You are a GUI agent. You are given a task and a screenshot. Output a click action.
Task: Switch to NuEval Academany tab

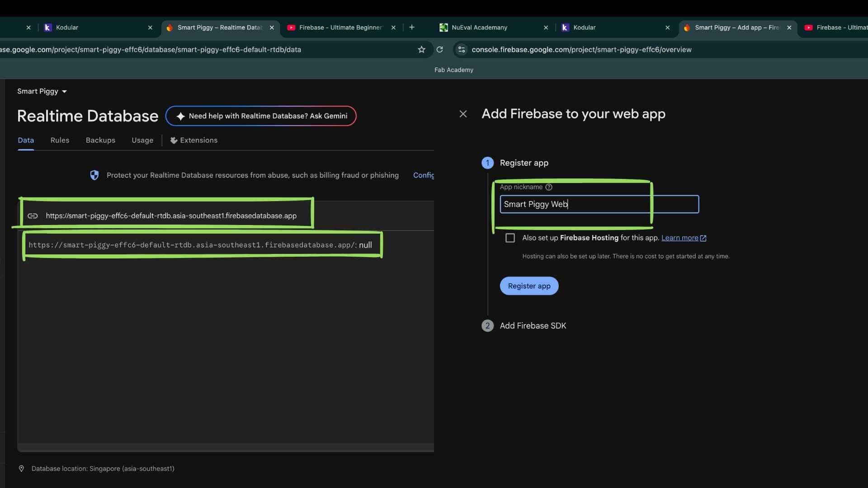pyautogui.click(x=493, y=28)
